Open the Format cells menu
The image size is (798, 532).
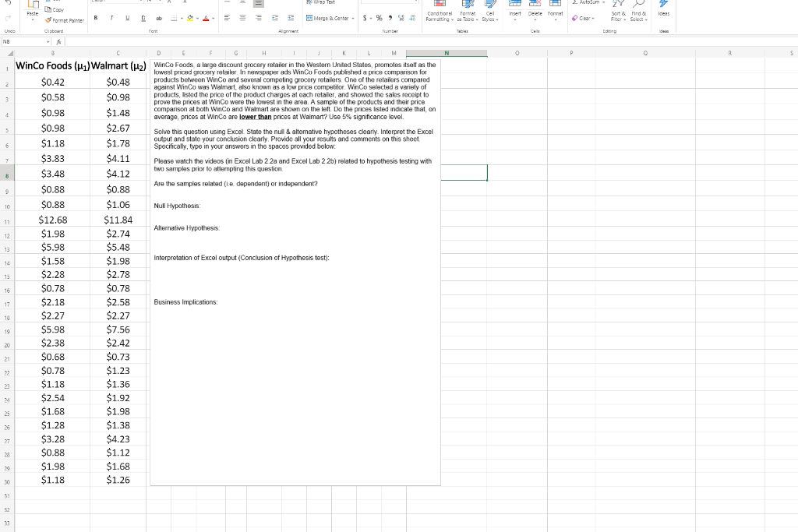click(555, 11)
